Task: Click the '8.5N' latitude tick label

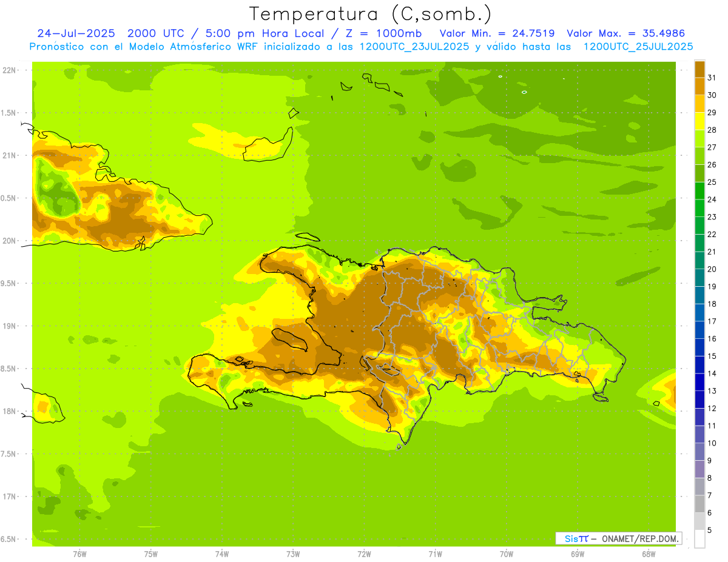Action: point(9,369)
